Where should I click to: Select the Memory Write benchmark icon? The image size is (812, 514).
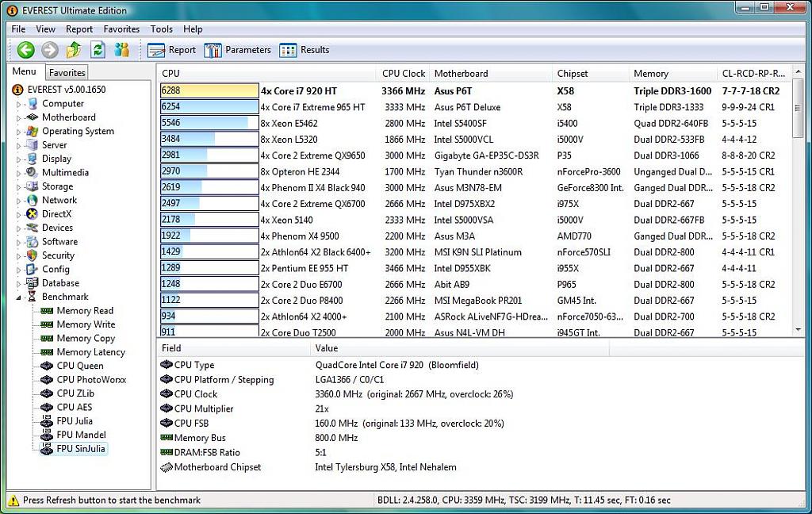click(x=47, y=324)
